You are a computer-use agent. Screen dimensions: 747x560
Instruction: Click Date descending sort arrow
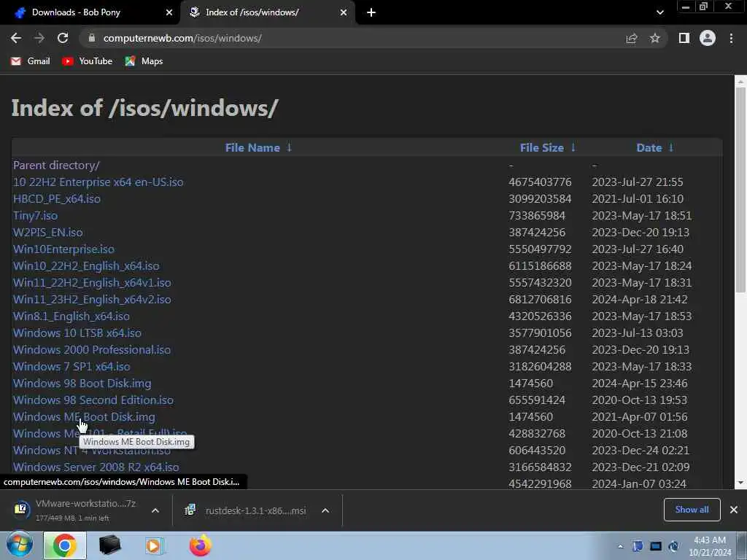click(x=671, y=147)
